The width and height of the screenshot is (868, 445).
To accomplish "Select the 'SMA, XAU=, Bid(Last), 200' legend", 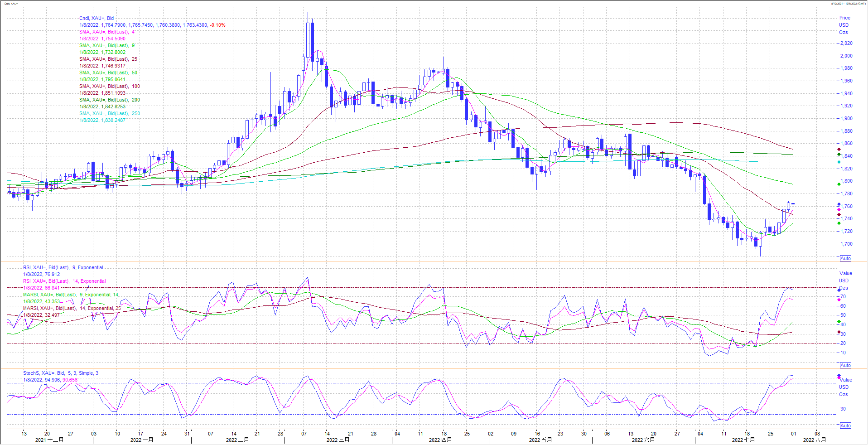I will pyautogui.click(x=110, y=100).
